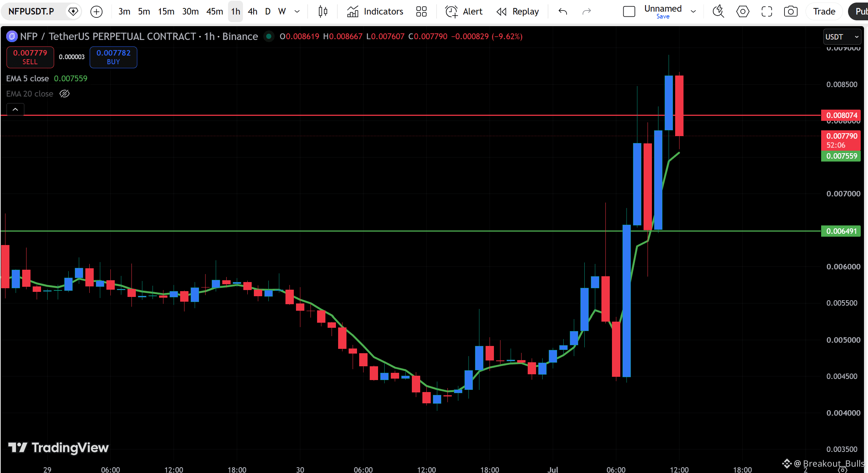868x473 pixels.
Task: Click the 0.007000 price axis label
Action: (x=843, y=194)
